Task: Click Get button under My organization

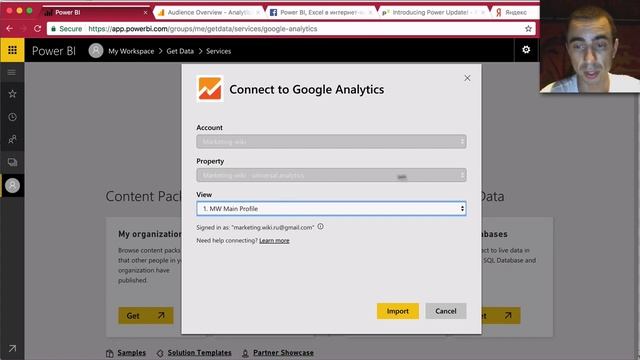Action: pyautogui.click(x=146, y=316)
